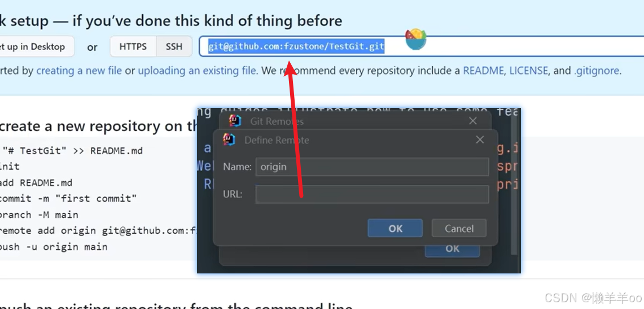Confirm with OK in Define Remote dialog
This screenshot has height=309, width=644.
coord(395,228)
